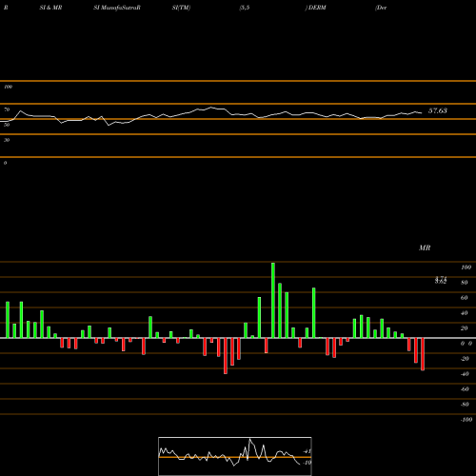Image resolution: width=476 pixels, height=476 pixels.
Task: Click the RSI axis label 30
Action: point(7,140)
